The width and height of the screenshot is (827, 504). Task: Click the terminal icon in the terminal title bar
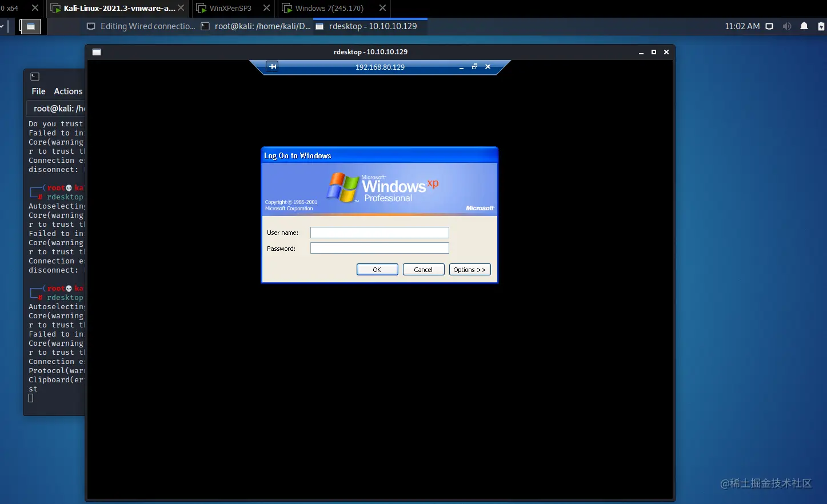34,76
